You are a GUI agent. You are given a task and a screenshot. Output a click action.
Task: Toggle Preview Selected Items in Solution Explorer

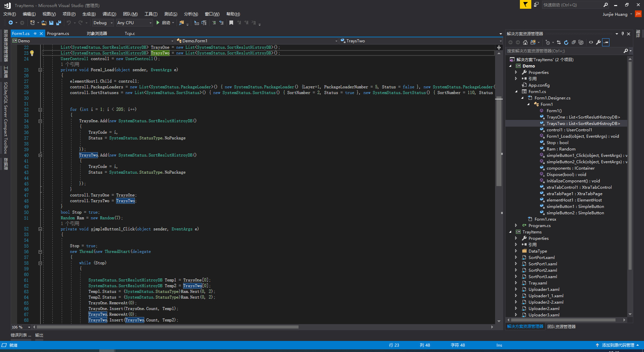pos(606,42)
